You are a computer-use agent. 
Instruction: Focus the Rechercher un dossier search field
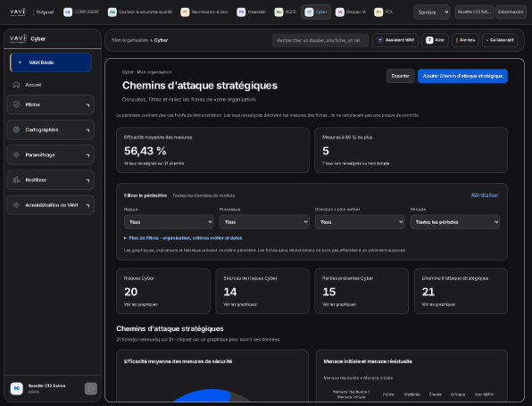coord(320,40)
